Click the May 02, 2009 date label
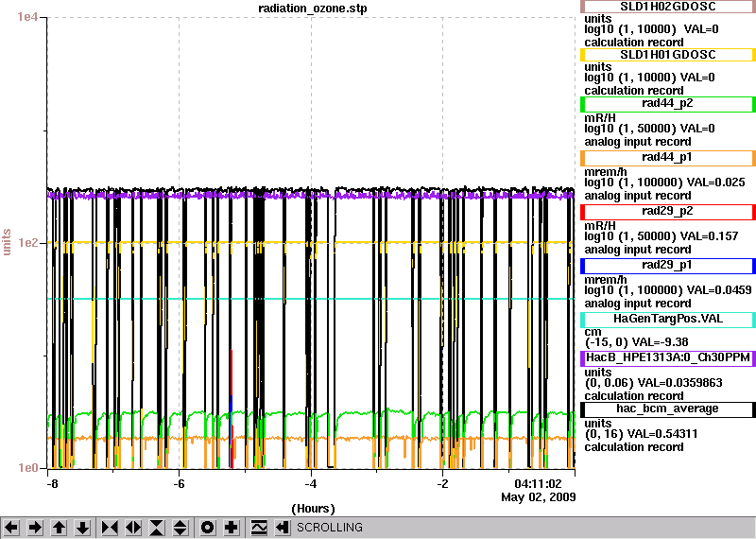The width and height of the screenshot is (756, 539). (x=539, y=497)
